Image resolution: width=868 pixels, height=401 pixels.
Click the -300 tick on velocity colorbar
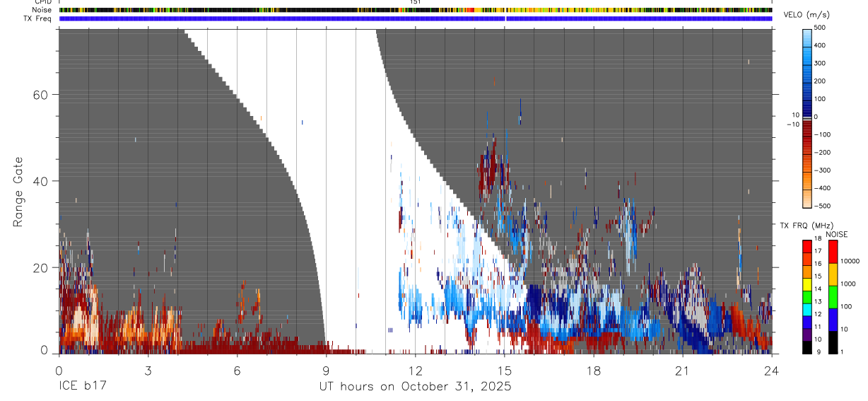(x=822, y=170)
